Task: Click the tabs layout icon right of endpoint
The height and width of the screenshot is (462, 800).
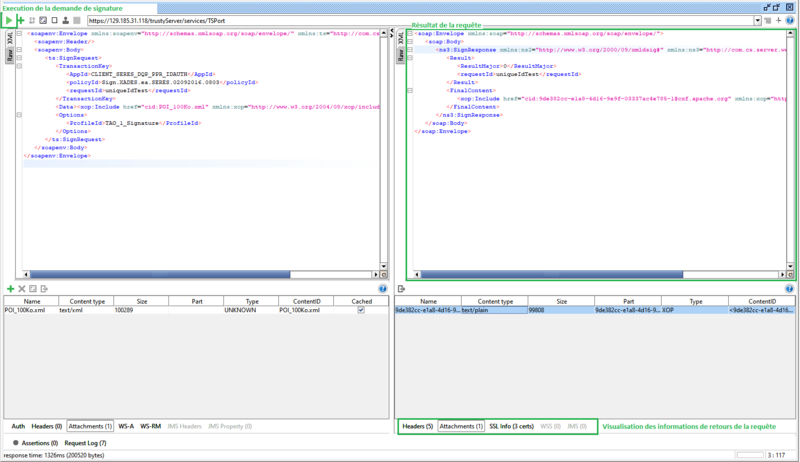Action: (768, 20)
